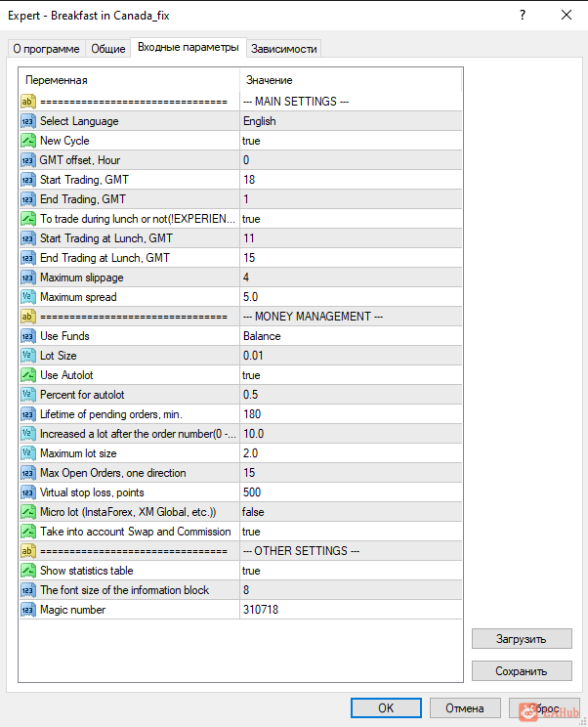Image resolution: width=588 pixels, height=727 pixels.
Task: Click the Сохранить button
Action: (522, 671)
